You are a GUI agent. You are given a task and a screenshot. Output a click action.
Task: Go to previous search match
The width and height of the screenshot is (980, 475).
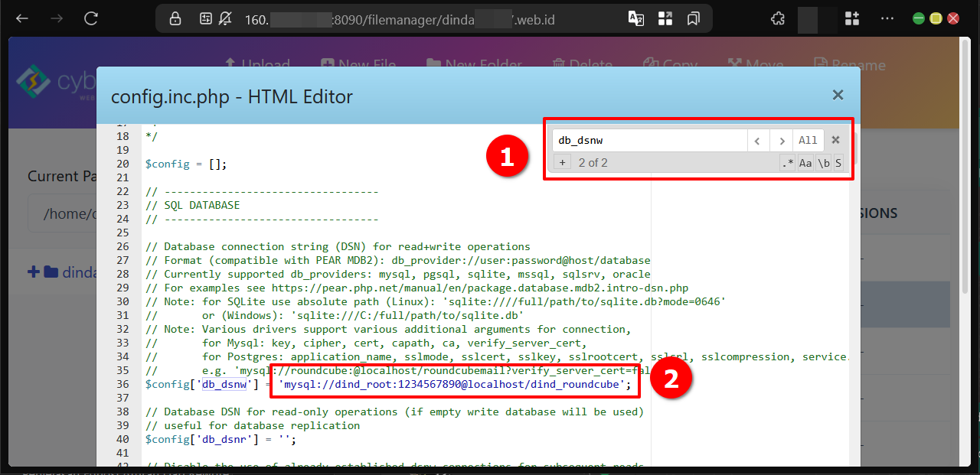758,141
